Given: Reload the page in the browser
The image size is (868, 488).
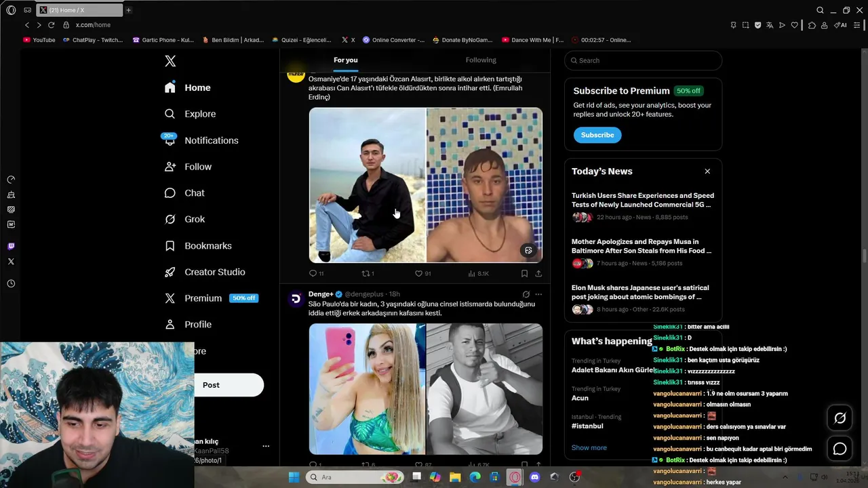Looking at the screenshot, I should pyautogui.click(x=51, y=25).
